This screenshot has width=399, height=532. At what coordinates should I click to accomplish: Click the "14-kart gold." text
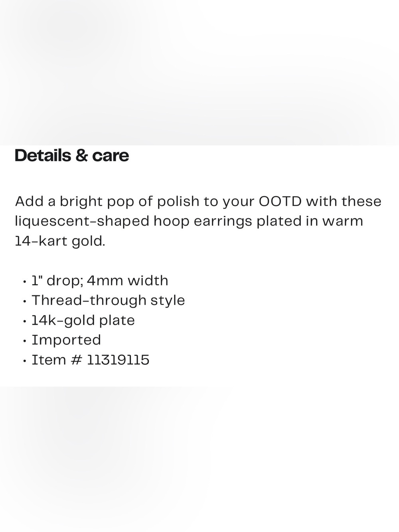60,241
